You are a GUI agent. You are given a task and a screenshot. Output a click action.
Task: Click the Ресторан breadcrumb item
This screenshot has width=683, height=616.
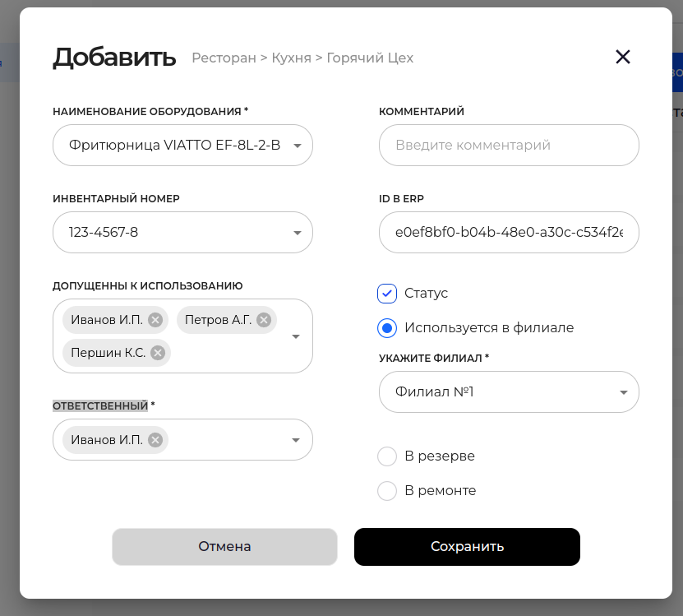point(224,58)
